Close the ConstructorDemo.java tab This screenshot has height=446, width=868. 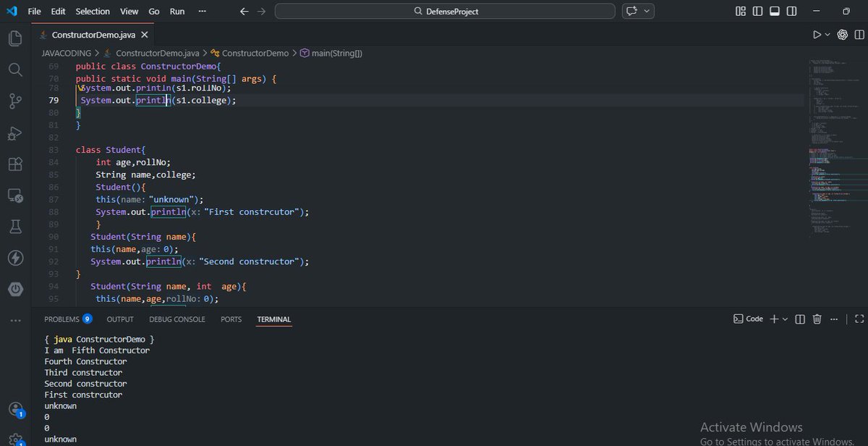(x=145, y=35)
